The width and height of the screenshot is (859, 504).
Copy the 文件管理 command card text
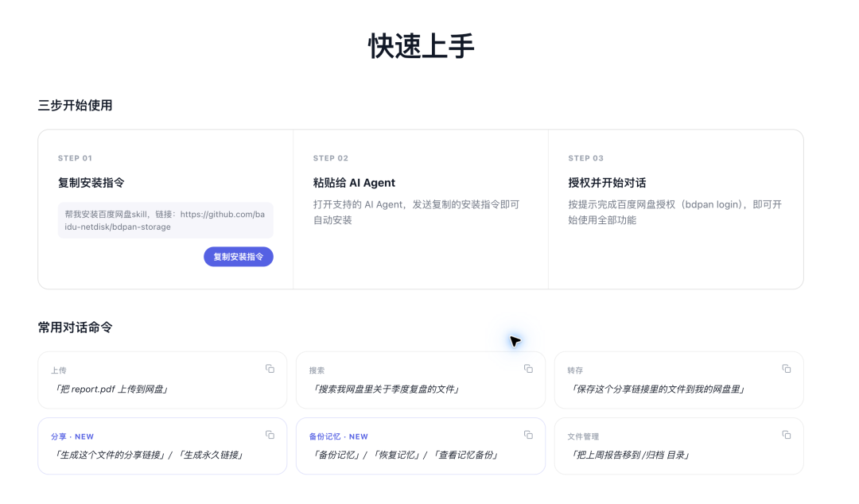point(786,434)
